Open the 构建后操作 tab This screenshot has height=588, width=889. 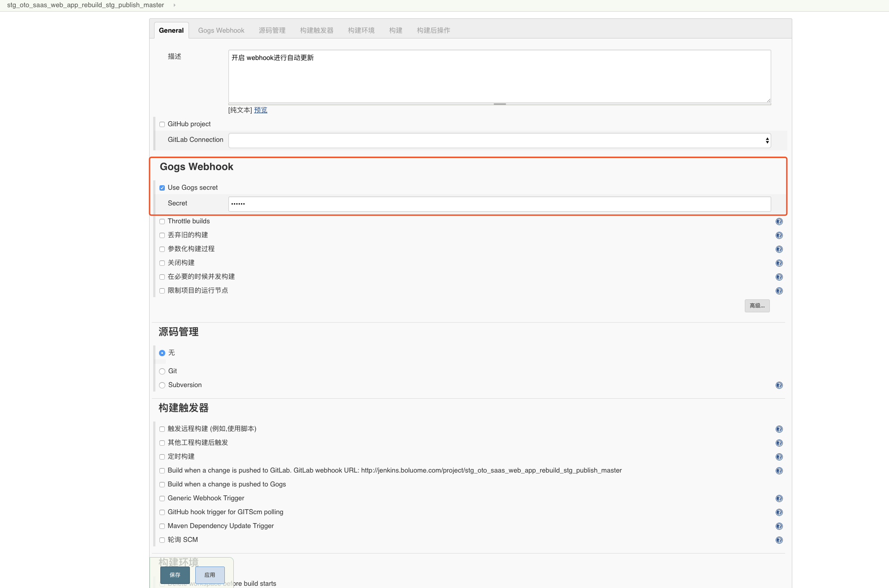click(x=433, y=30)
